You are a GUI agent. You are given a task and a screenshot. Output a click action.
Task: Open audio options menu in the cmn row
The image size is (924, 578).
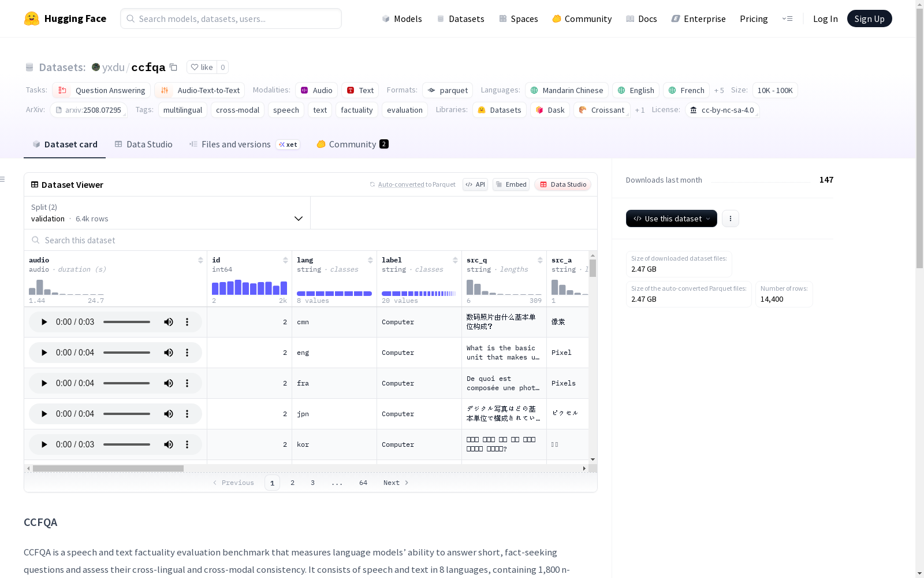tap(187, 322)
